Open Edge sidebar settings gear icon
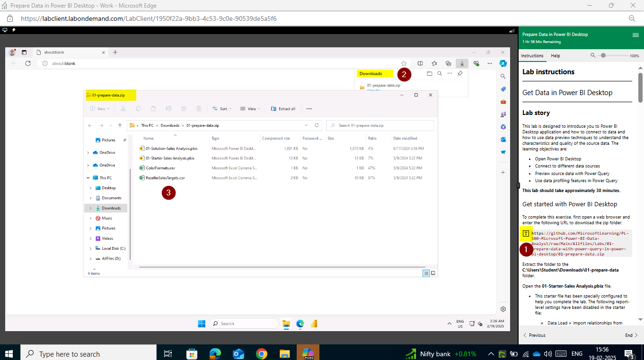The width and height of the screenshot is (644, 360). tap(503, 309)
